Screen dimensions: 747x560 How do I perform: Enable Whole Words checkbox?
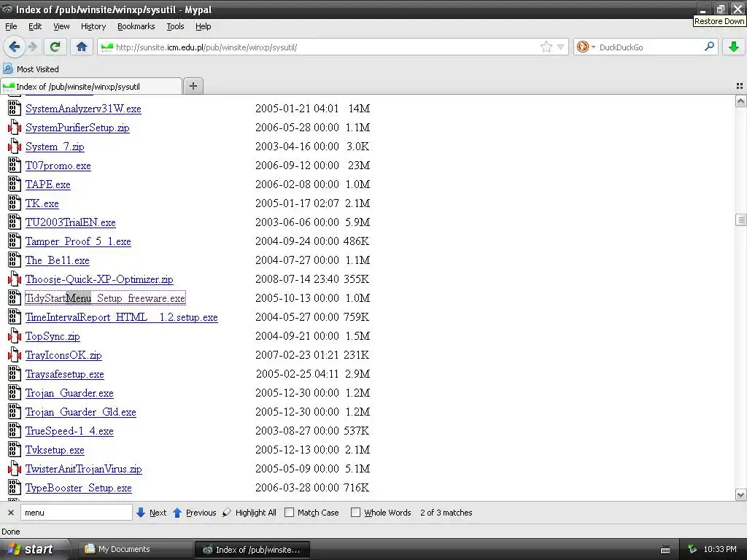(x=355, y=513)
